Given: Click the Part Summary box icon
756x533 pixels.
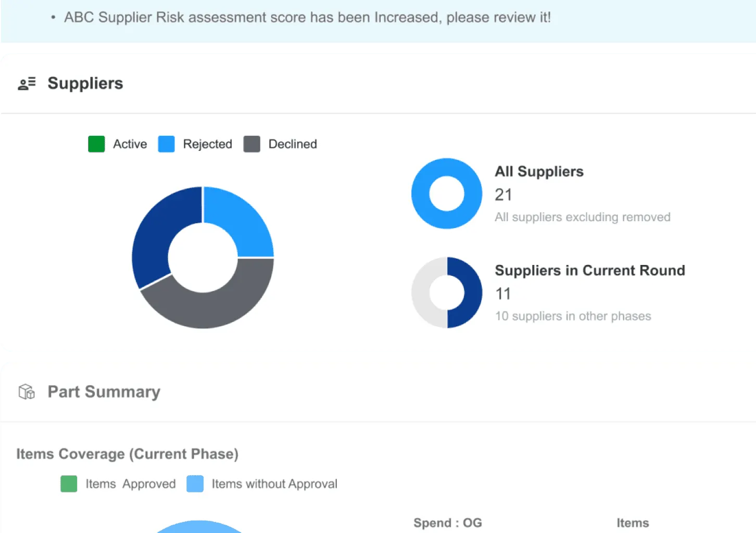Looking at the screenshot, I should point(27,391).
